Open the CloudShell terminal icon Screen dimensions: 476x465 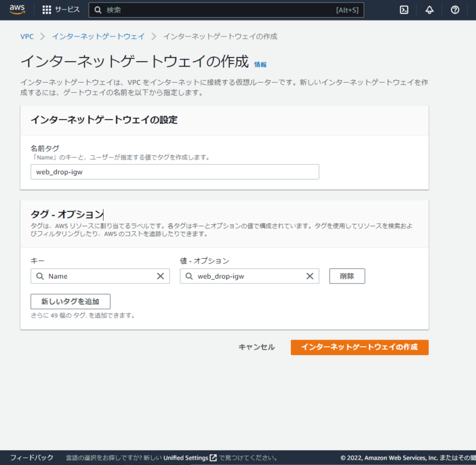[404, 10]
